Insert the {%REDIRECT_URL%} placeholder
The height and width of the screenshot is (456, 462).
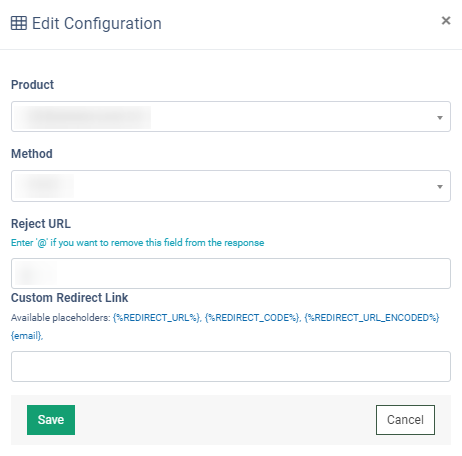pyautogui.click(x=157, y=318)
